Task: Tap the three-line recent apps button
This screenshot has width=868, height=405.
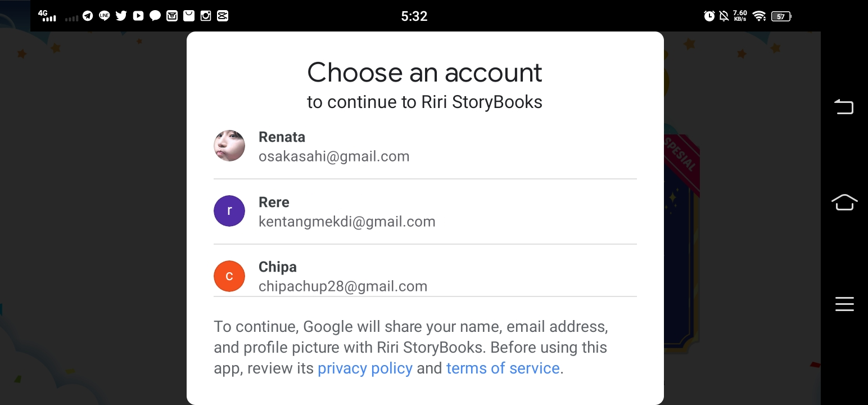Action: pyautogui.click(x=844, y=304)
